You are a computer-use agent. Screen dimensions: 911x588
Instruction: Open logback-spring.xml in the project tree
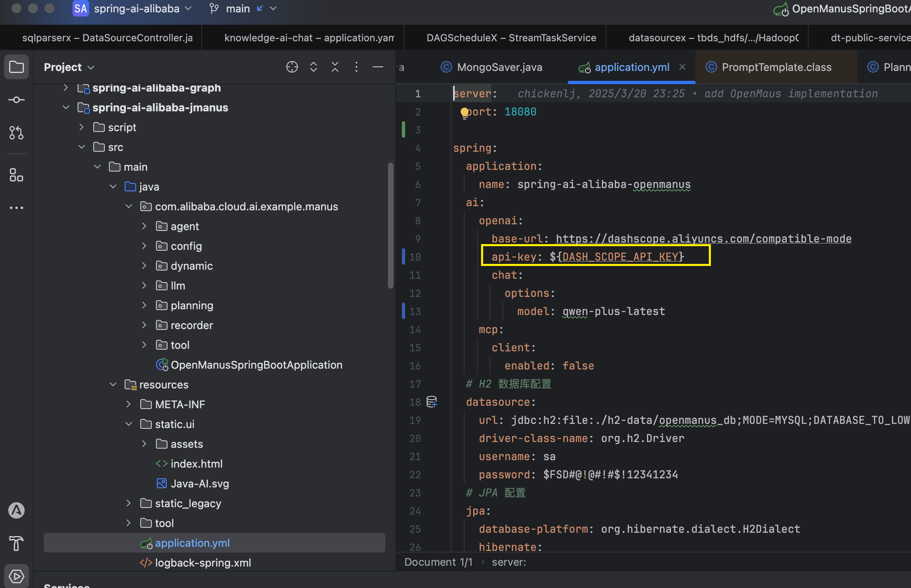point(203,563)
